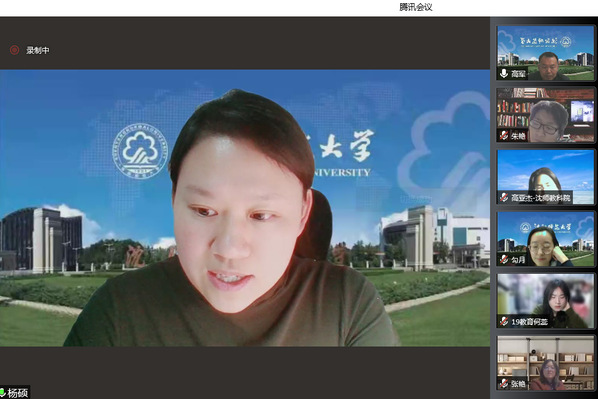Click the muted microphone icon on 朱艳's tile

click(x=504, y=135)
